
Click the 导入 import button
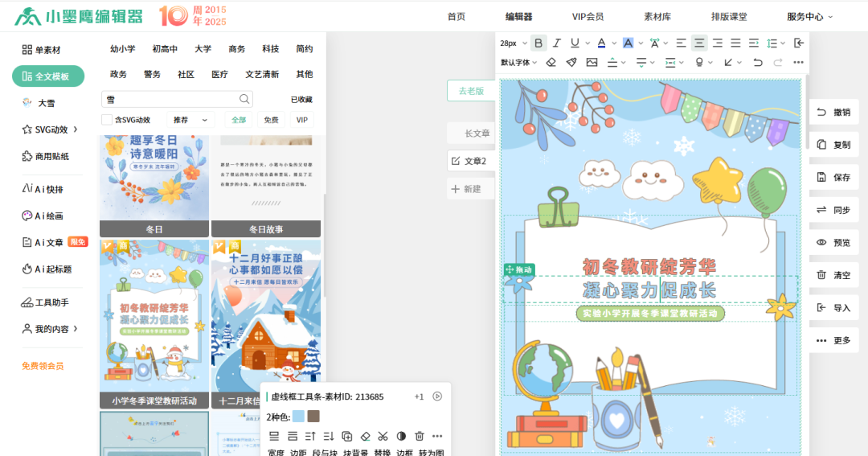(x=833, y=308)
